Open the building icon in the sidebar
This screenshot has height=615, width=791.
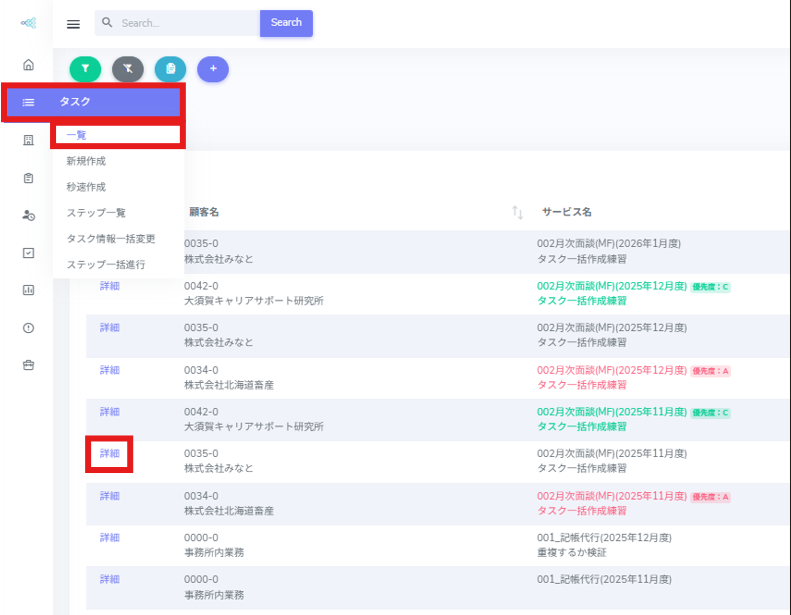28,140
